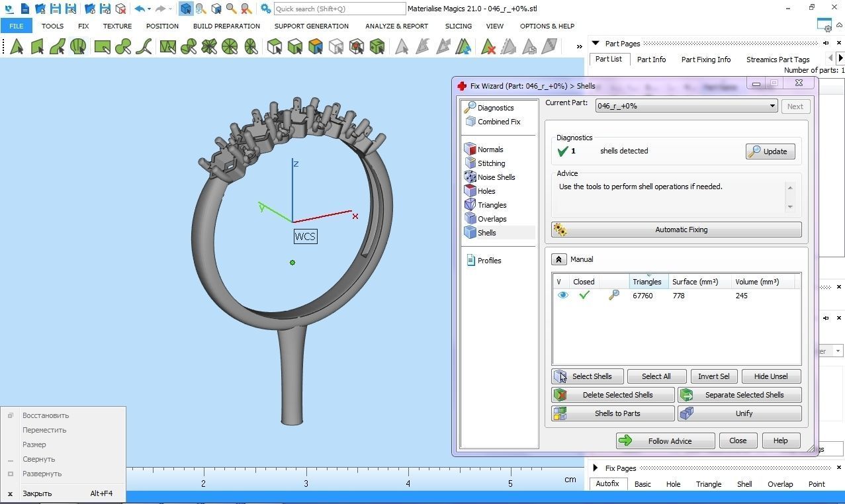Open the settings gear next to Quick search
Viewport: 845px width, 504px height.
[x=265, y=9]
